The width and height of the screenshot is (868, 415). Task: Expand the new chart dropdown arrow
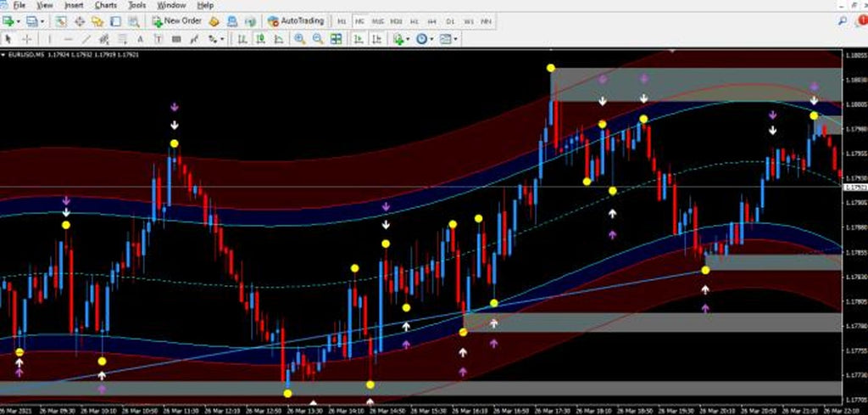(x=19, y=20)
